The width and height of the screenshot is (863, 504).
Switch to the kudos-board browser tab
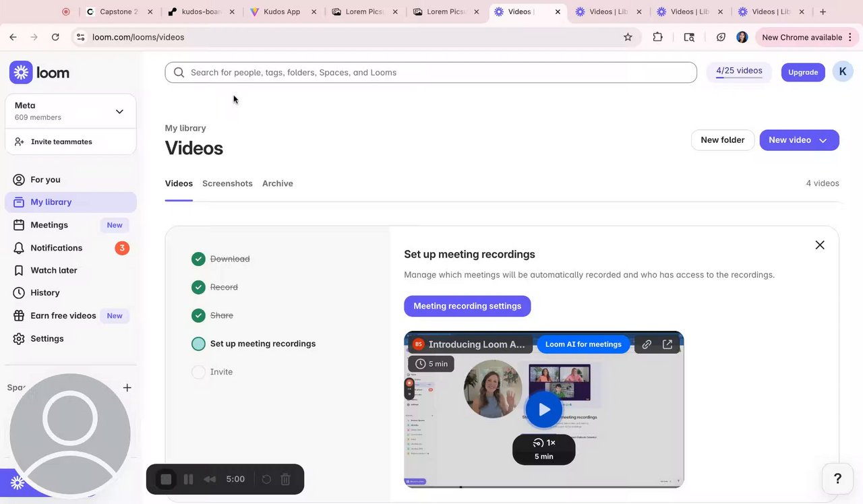point(201,11)
